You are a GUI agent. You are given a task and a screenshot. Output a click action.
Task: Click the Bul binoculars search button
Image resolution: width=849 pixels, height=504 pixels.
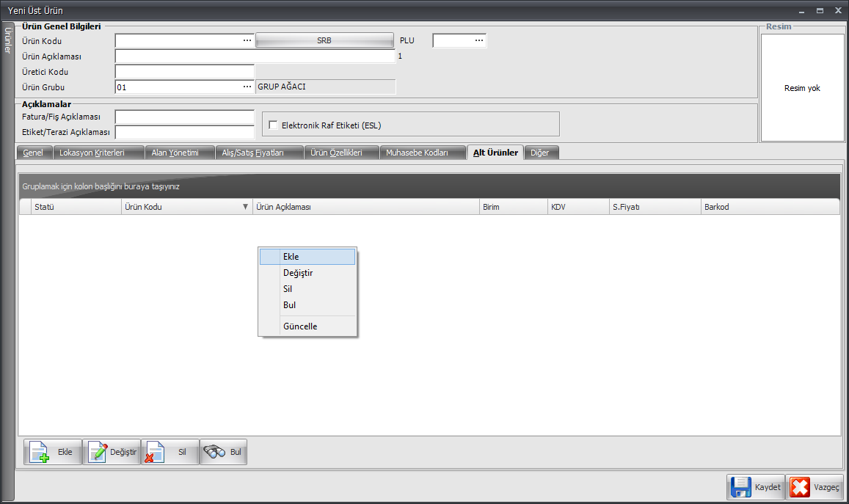pos(223,452)
